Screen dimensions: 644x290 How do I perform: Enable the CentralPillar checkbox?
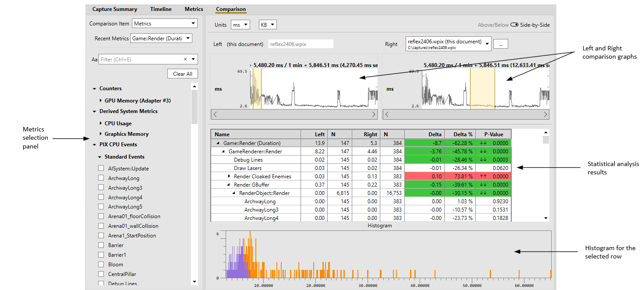click(101, 274)
